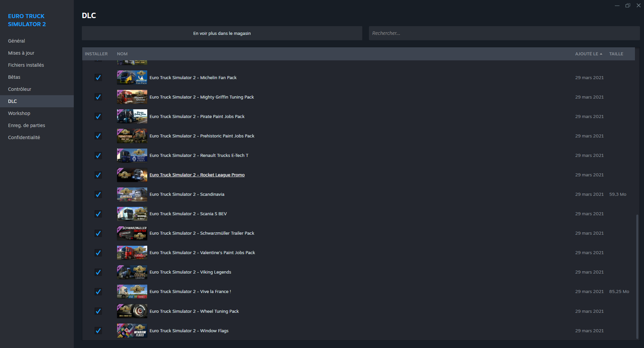Sort DLC by the TAILLE column header

pos(616,54)
